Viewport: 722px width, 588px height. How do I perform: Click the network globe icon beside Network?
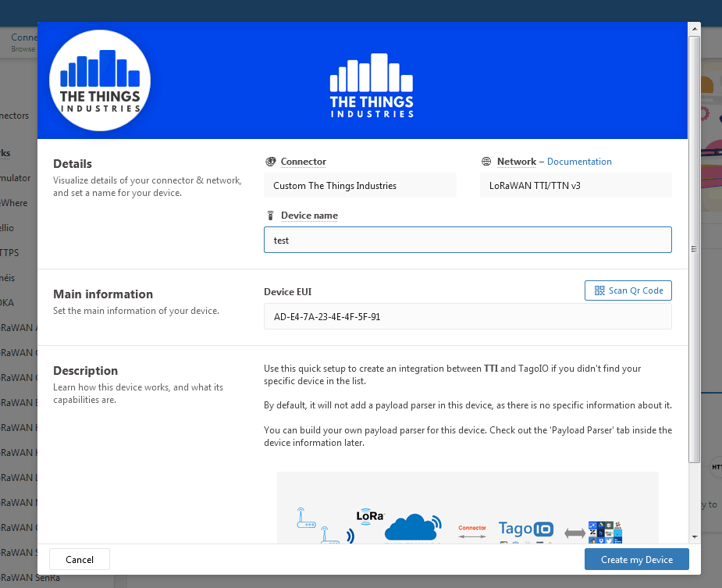tap(486, 162)
